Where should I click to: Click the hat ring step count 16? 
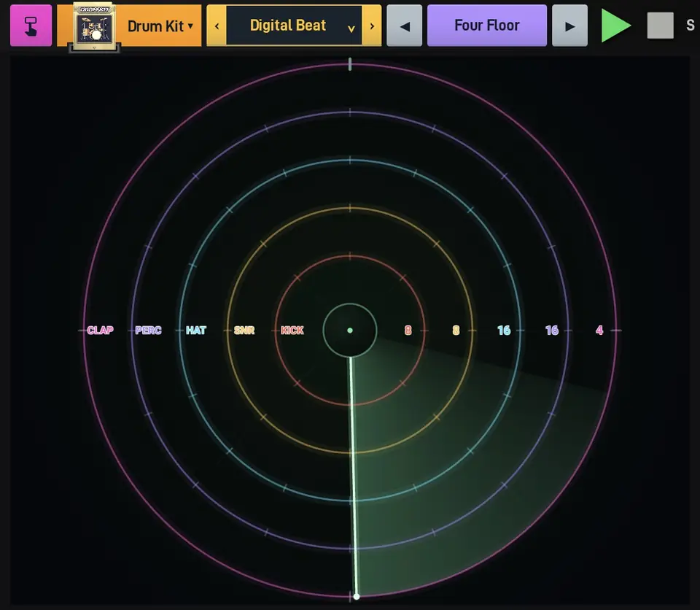tap(504, 331)
